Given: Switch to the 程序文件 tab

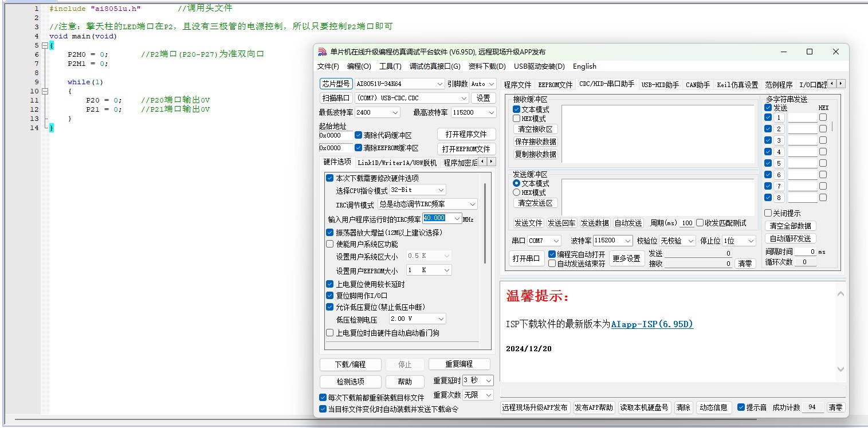Looking at the screenshot, I should 517,85.
